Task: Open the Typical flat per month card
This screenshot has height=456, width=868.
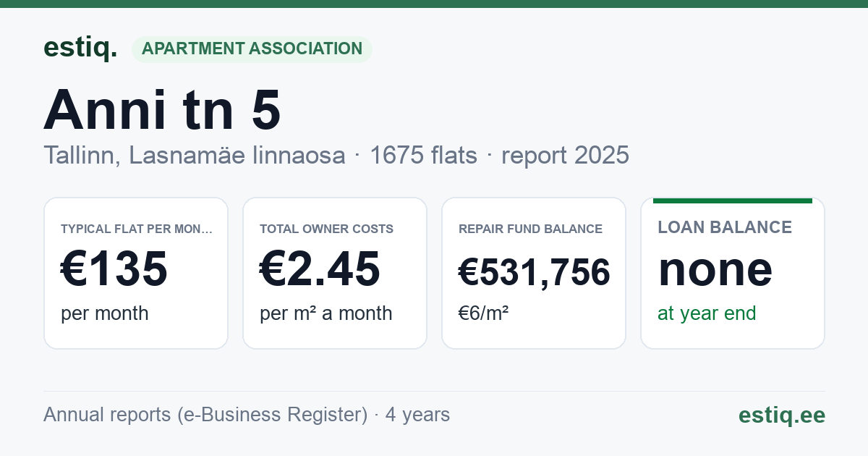Action: (x=136, y=273)
